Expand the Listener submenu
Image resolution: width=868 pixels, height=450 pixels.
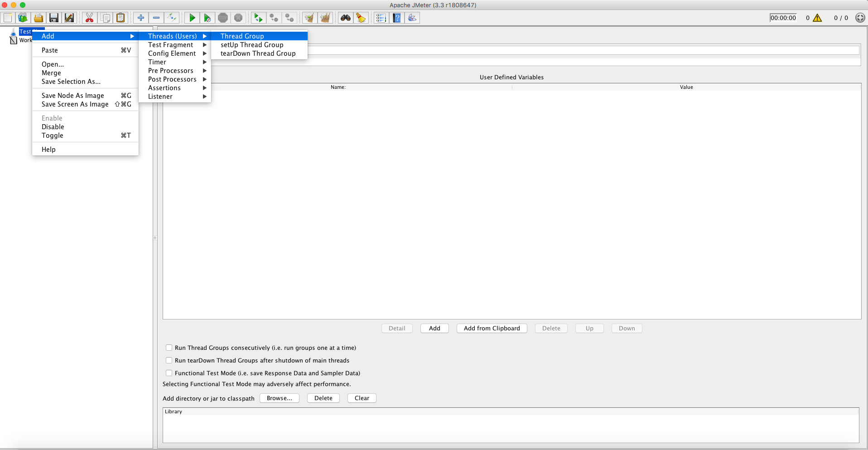pos(175,97)
